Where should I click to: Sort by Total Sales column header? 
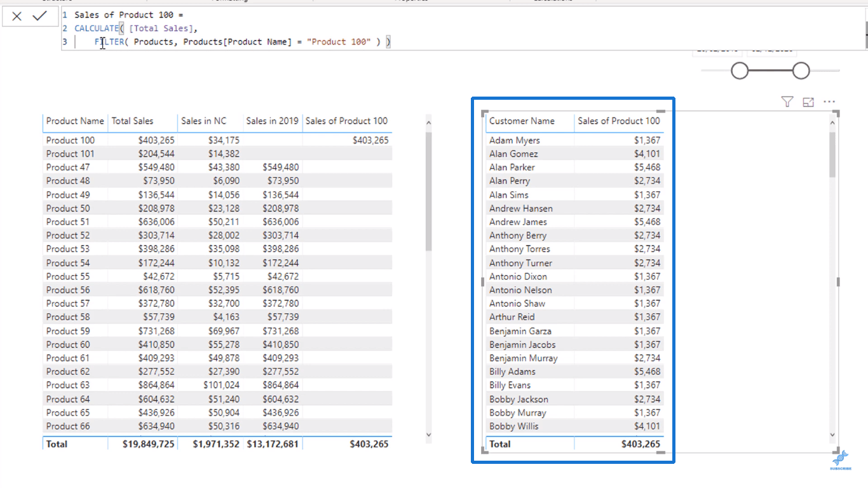tap(132, 121)
